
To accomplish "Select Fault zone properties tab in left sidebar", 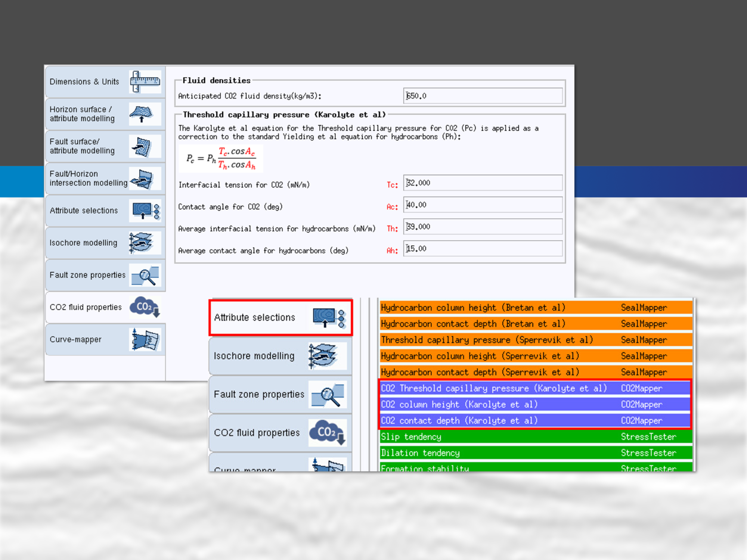I will coord(105,275).
